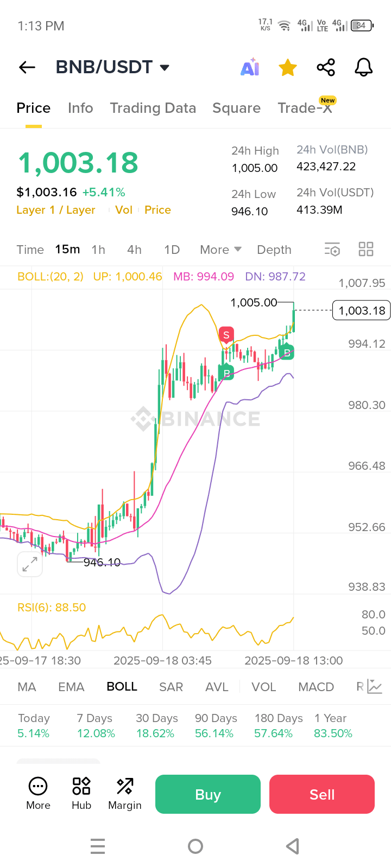The image size is (391, 868).
Task: Enable the AVL indicator
Action: (x=217, y=687)
